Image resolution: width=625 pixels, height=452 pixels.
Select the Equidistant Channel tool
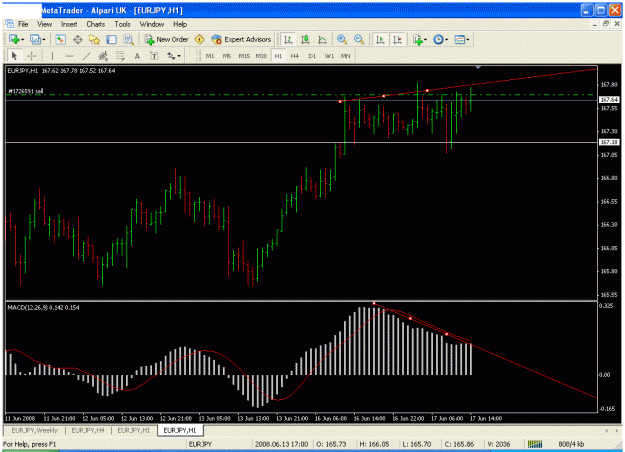103,56
